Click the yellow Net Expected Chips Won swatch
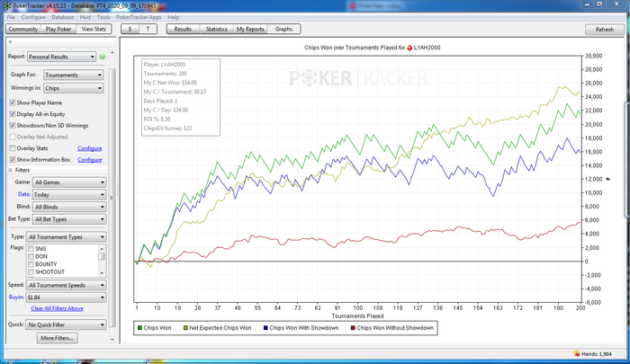 click(185, 328)
